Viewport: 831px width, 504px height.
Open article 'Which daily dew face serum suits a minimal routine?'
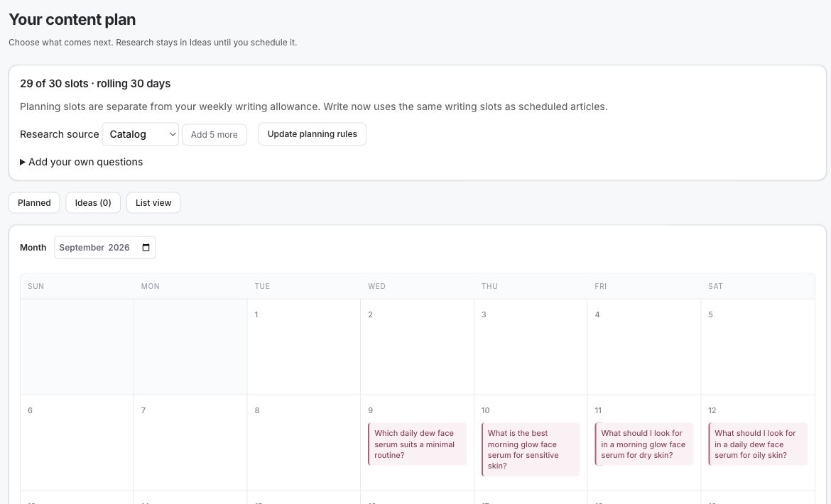pyautogui.click(x=417, y=444)
